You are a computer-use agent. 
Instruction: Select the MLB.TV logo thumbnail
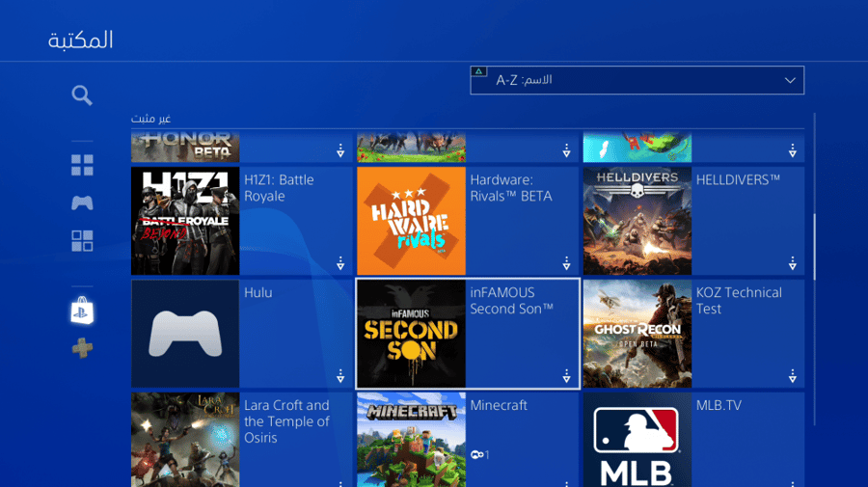(x=637, y=440)
